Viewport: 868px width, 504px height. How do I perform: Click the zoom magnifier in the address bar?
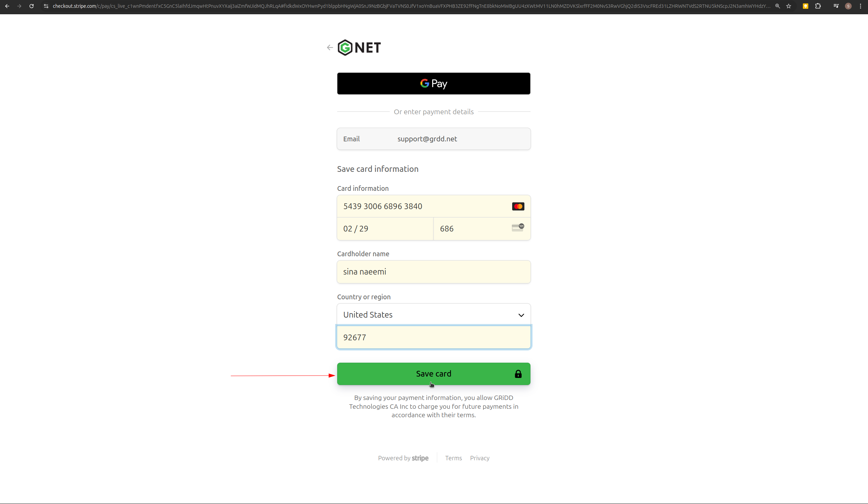[x=777, y=6]
